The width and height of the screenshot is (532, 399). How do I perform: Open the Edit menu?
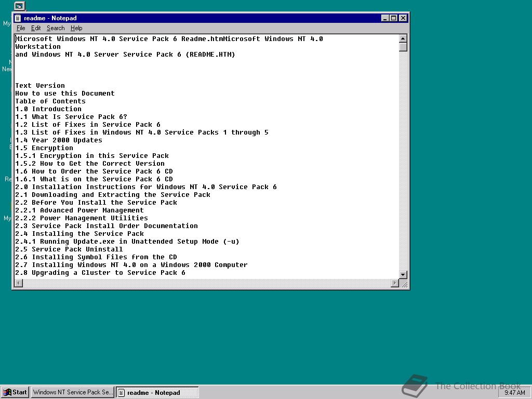point(36,28)
